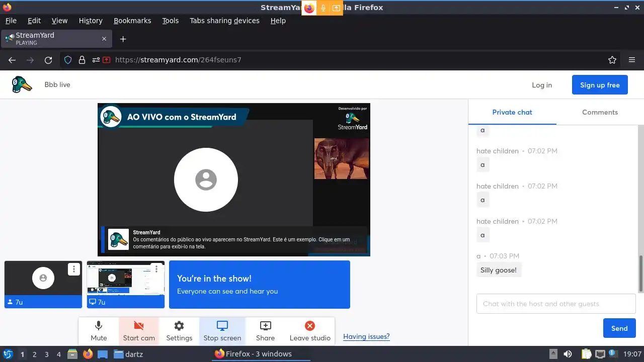644x362 pixels.
Task: Click Firefox icon in the sharing indicator
Action: click(309, 8)
